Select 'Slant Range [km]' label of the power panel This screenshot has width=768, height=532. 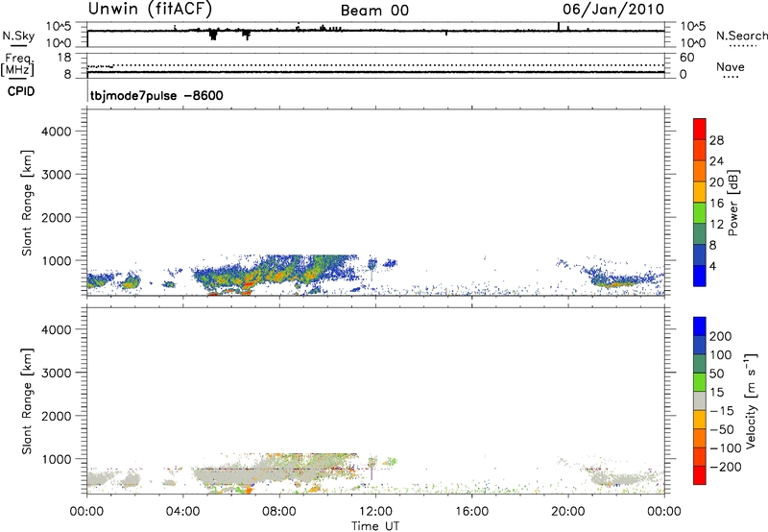pos(27,203)
